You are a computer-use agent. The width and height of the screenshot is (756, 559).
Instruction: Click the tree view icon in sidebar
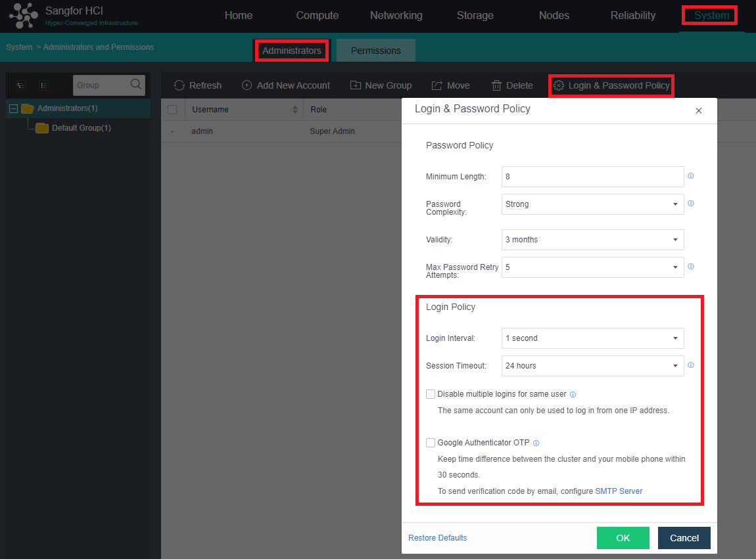(21, 85)
